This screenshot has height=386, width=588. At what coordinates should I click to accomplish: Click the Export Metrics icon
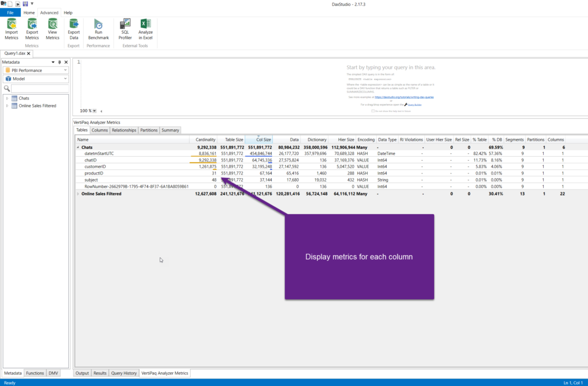pos(32,24)
